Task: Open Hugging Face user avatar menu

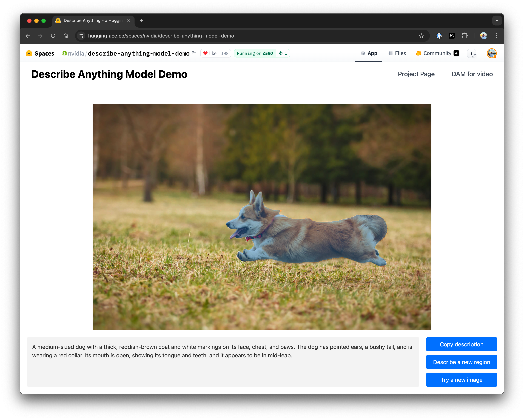Action: click(491, 53)
